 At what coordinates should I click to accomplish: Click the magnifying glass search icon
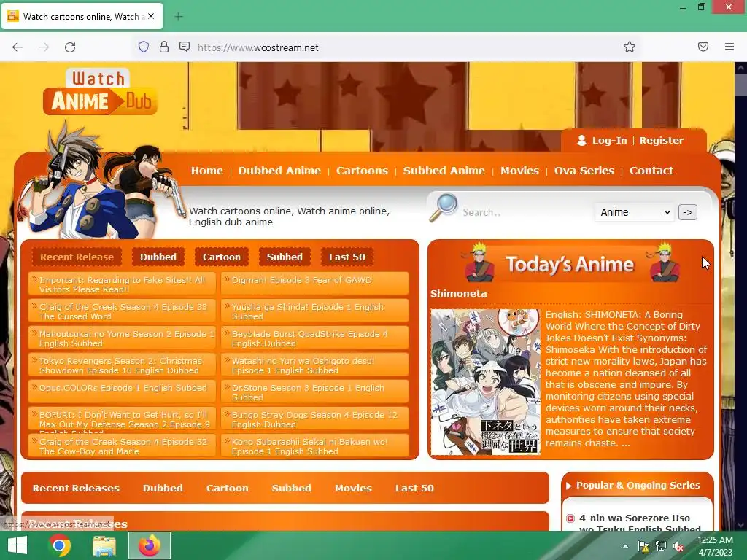click(443, 208)
